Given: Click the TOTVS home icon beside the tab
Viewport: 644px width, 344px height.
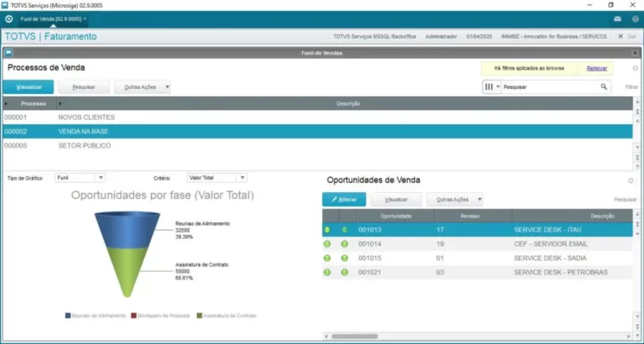Looking at the screenshot, I should [x=8, y=18].
